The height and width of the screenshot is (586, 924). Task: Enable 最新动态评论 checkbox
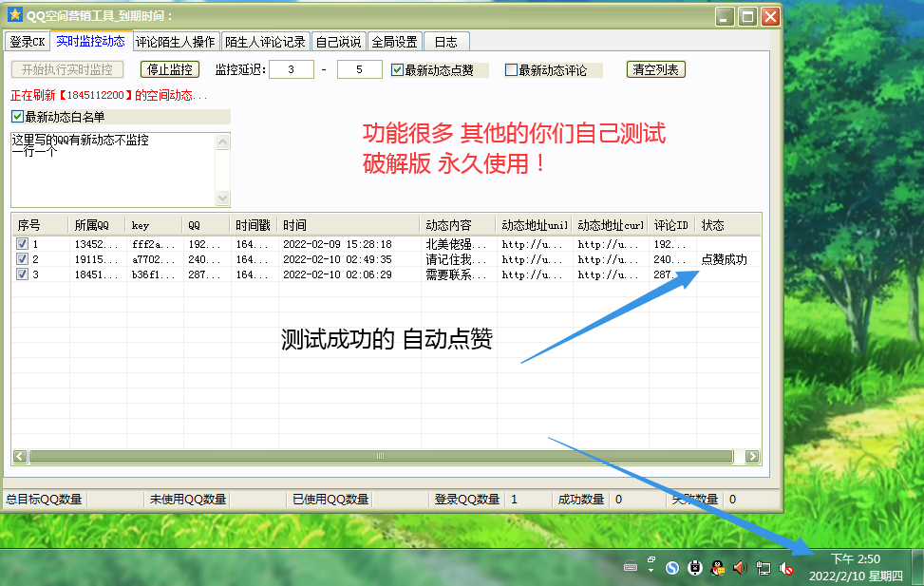click(512, 68)
